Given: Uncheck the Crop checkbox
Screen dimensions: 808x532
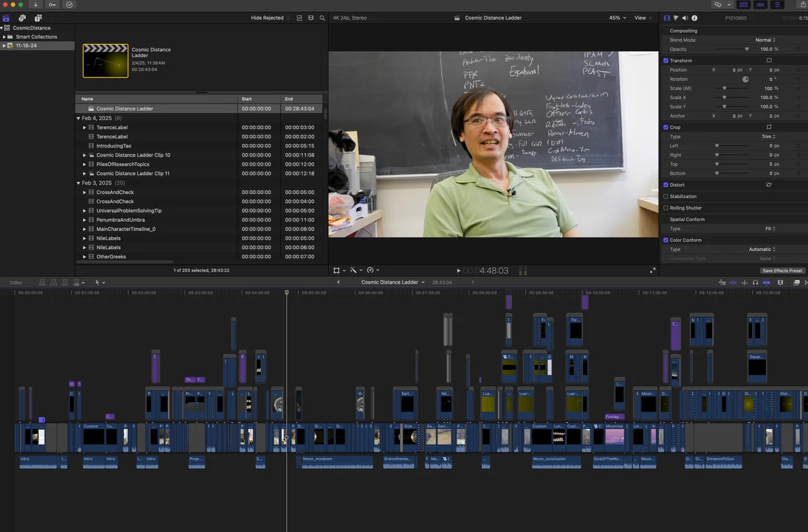Looking at the screenshot, I should tap(666, 127).
